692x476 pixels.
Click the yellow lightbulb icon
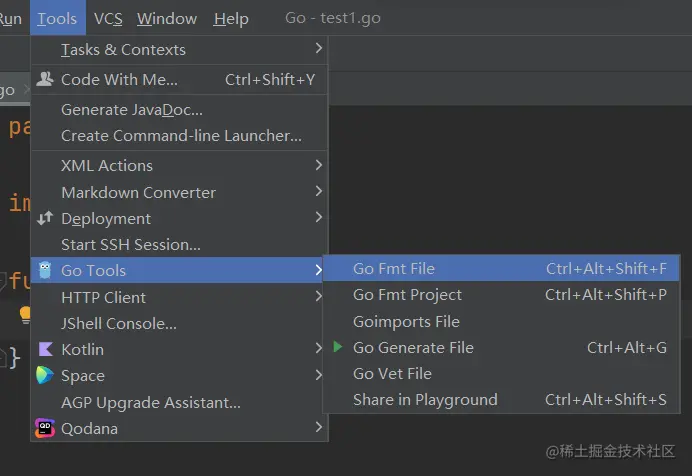tap(25, 315)
